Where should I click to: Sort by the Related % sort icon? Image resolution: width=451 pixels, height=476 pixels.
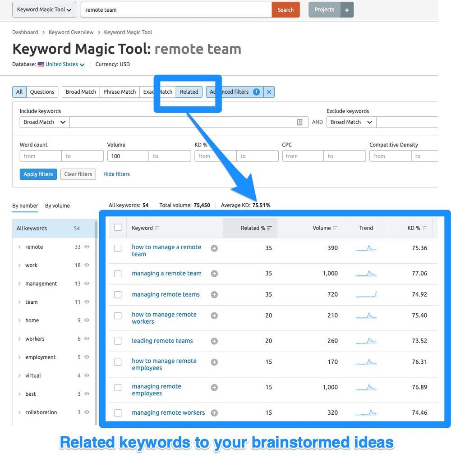[x=269, y=228]
